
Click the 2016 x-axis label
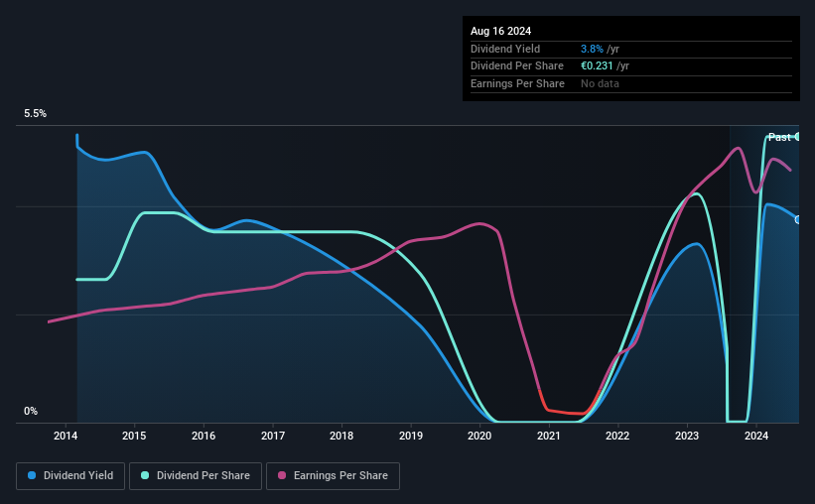pyautogui.click(x=204, y=436)
